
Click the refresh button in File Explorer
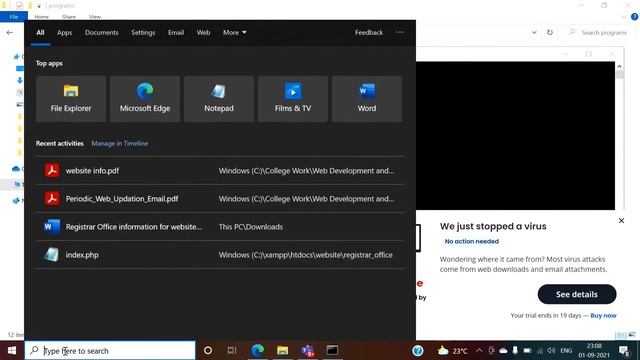550,32
